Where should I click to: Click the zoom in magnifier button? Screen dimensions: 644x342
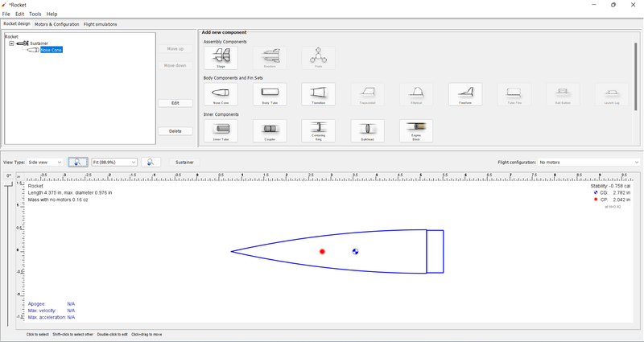pos(151,163)
